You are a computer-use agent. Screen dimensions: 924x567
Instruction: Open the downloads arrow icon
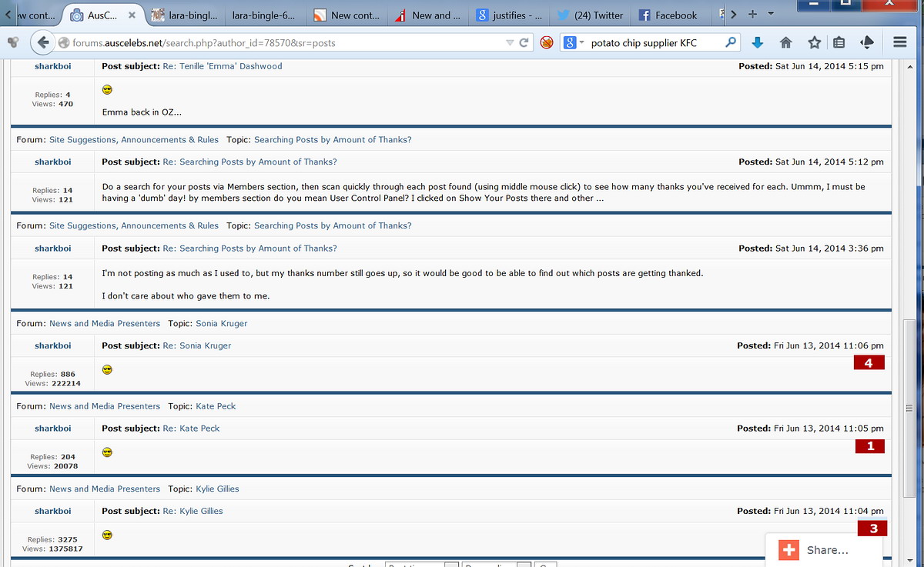click(757, 43)
